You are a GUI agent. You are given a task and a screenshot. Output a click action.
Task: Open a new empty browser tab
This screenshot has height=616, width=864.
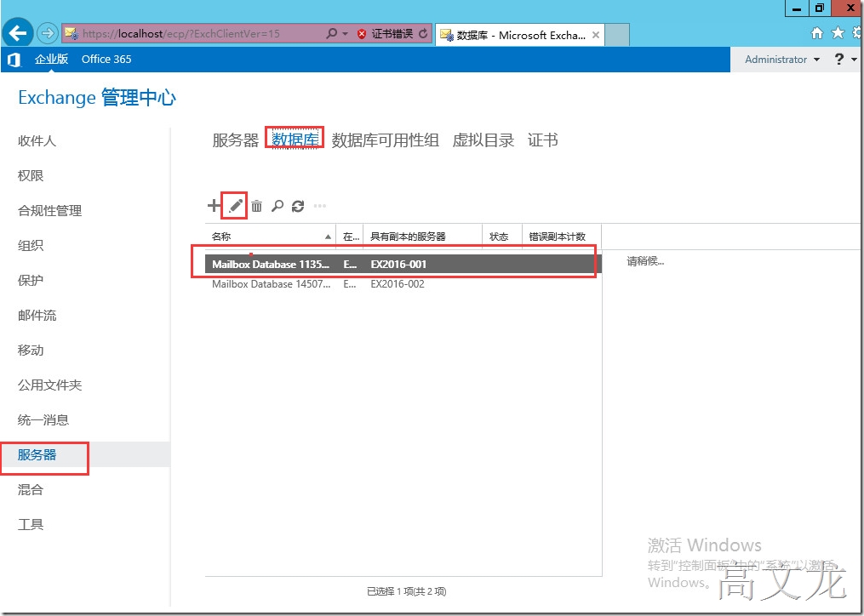tap(617, 35)
